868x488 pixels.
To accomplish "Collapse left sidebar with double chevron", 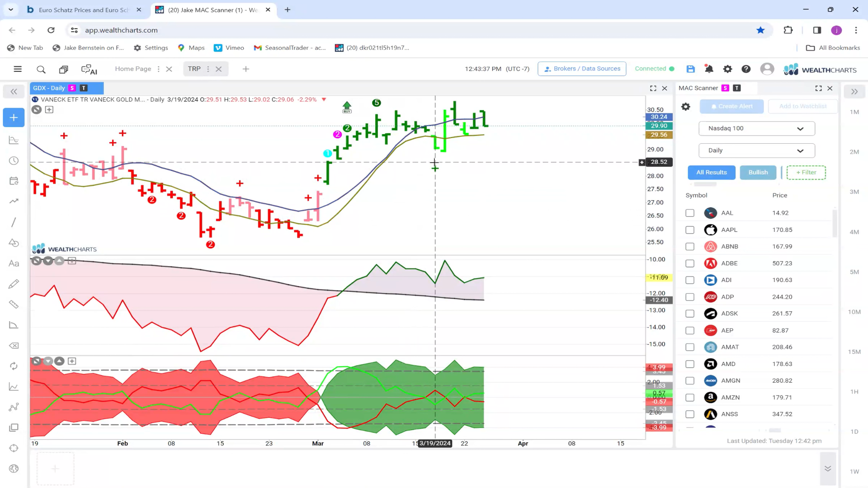I will click(x=14, y=92).
